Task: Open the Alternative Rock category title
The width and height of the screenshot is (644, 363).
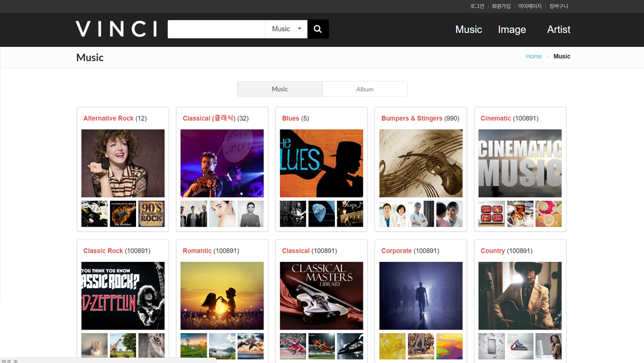Action: click(108, 118)
